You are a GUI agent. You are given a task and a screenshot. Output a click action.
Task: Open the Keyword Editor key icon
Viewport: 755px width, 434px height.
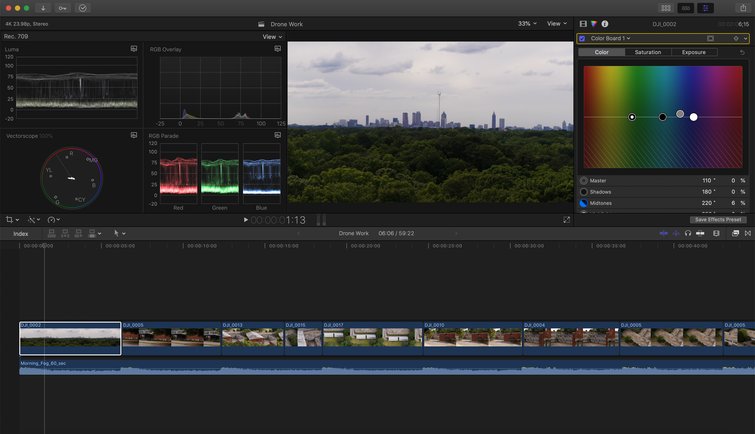point(63,7)
